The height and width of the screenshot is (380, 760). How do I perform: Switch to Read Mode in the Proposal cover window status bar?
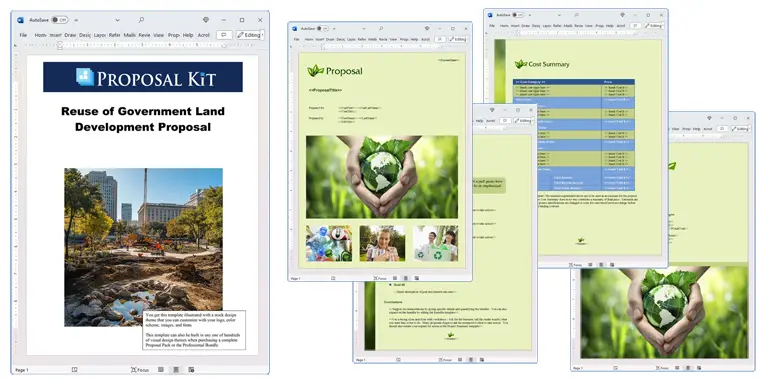point(395,278)
